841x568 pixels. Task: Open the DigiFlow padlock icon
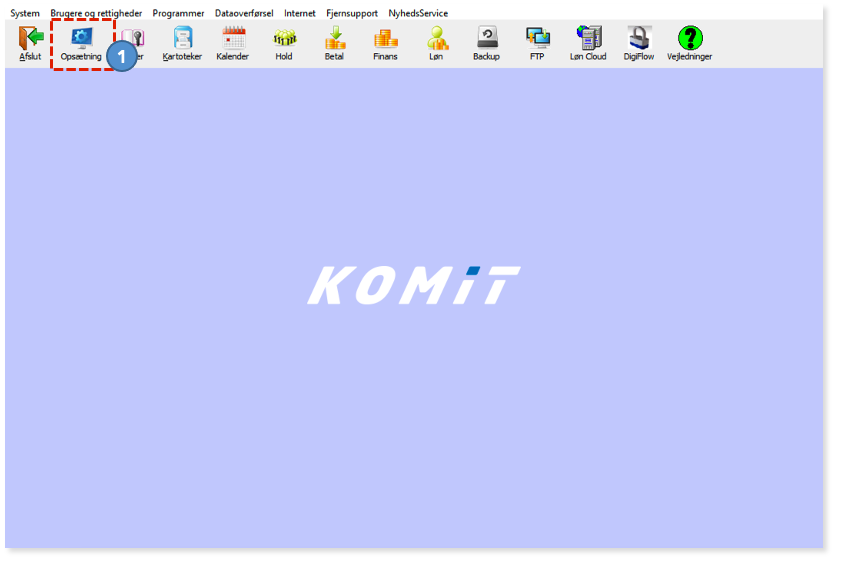point(639,38)
